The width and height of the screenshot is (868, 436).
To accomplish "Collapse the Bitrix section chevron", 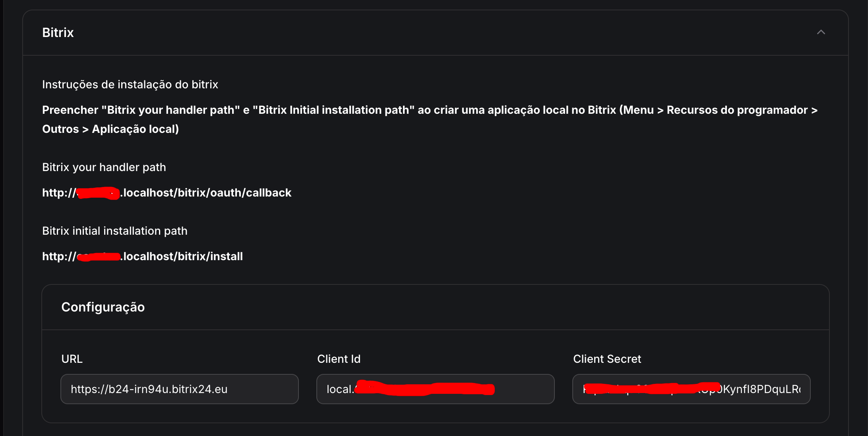I will (x=821, y=32).
